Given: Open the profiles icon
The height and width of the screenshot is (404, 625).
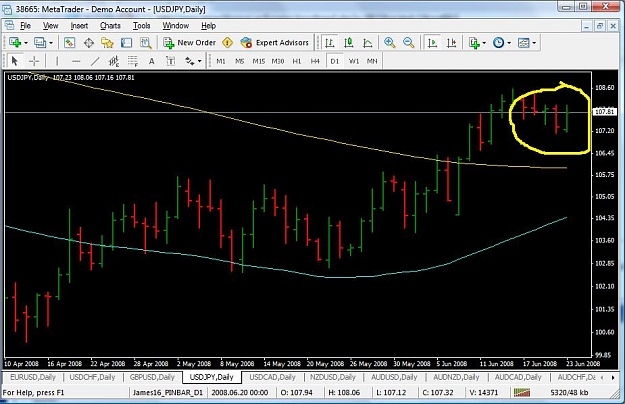Looking at the screenshot, I should 40,43.
